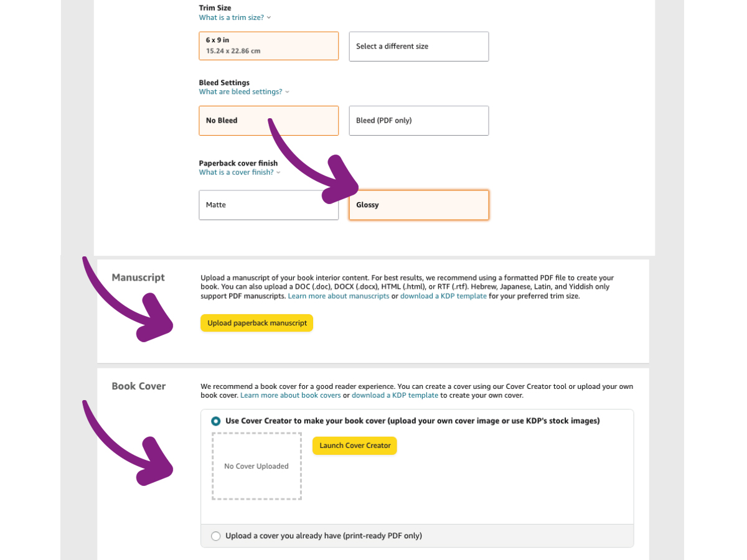
Task: Click the No Cover Uploaded placeholder
Action: click(x=256, y=466)
